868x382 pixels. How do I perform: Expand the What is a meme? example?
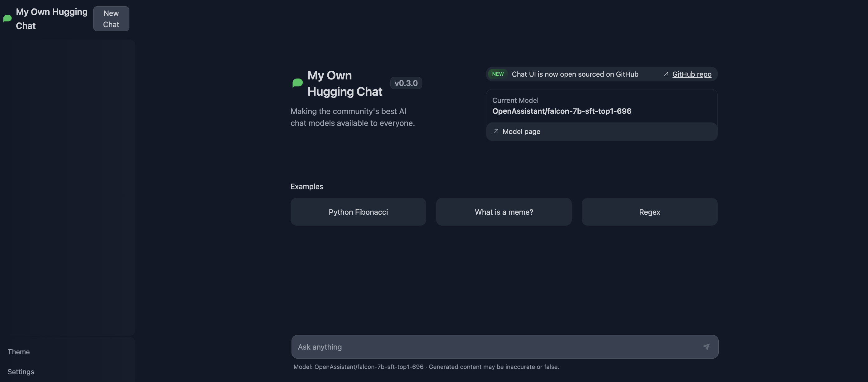tap(504, 212)
